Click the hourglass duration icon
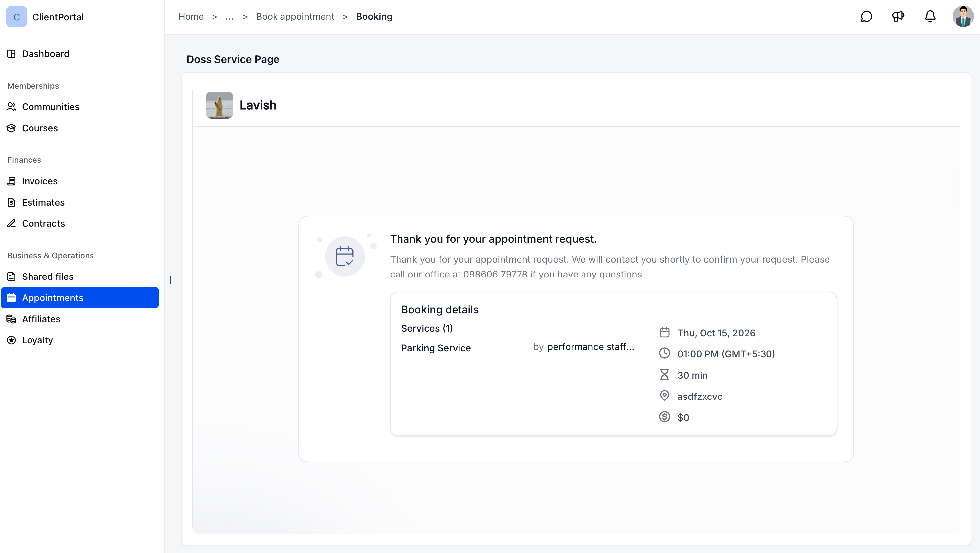This screenshot has height=553, width=980. tap(665, 375)
